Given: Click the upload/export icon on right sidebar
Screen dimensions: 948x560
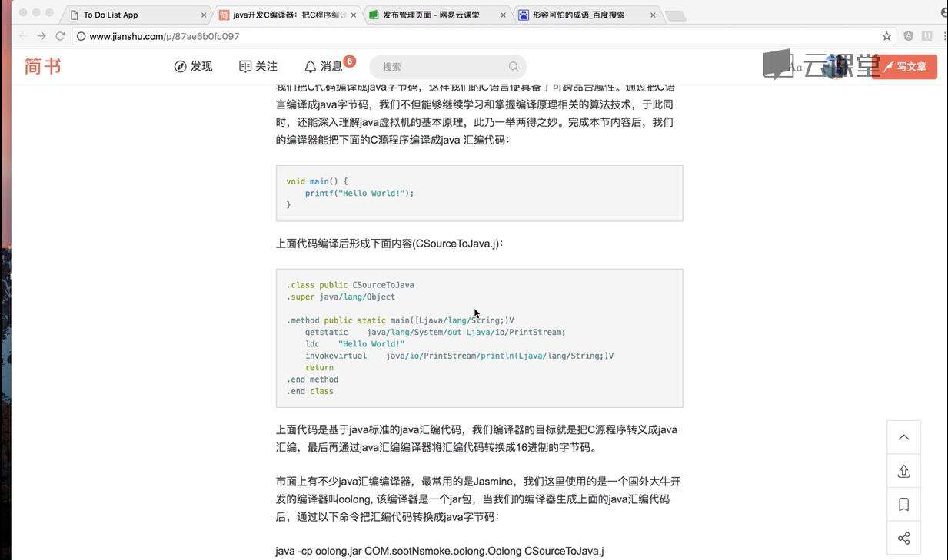Looking at the screenshot, I should (x=903, y=471).
